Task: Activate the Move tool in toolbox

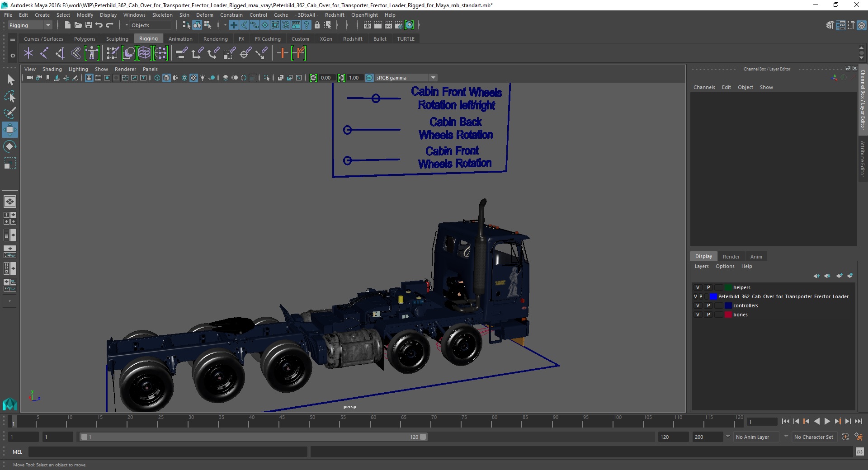Action: click(10, 130)
